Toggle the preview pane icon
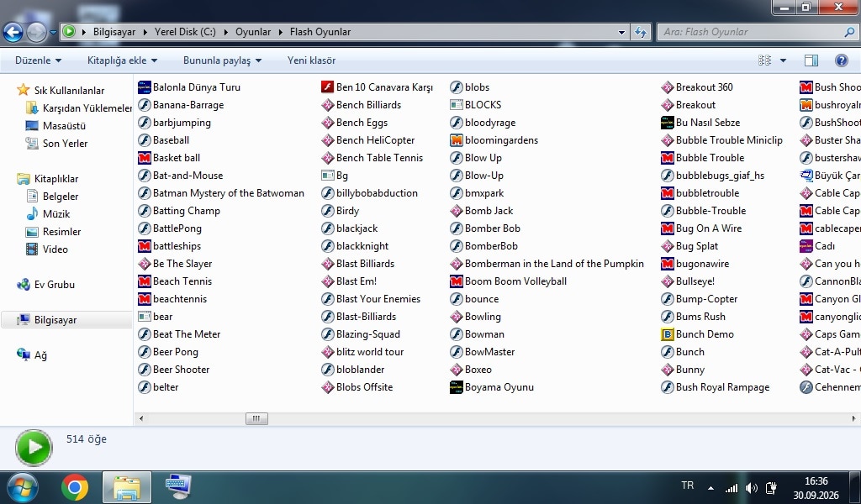Screen dimensions: 861x504 (811, 60)
